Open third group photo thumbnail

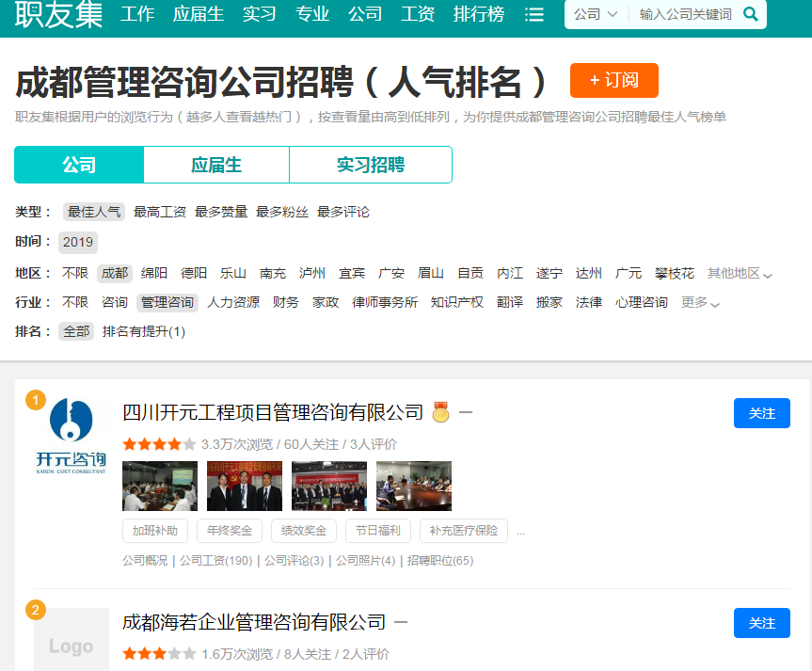pos(329,486)
